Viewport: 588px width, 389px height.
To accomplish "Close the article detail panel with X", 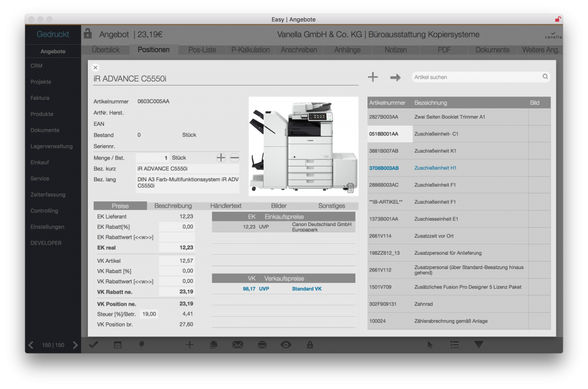I will click(x=96, y=68).
